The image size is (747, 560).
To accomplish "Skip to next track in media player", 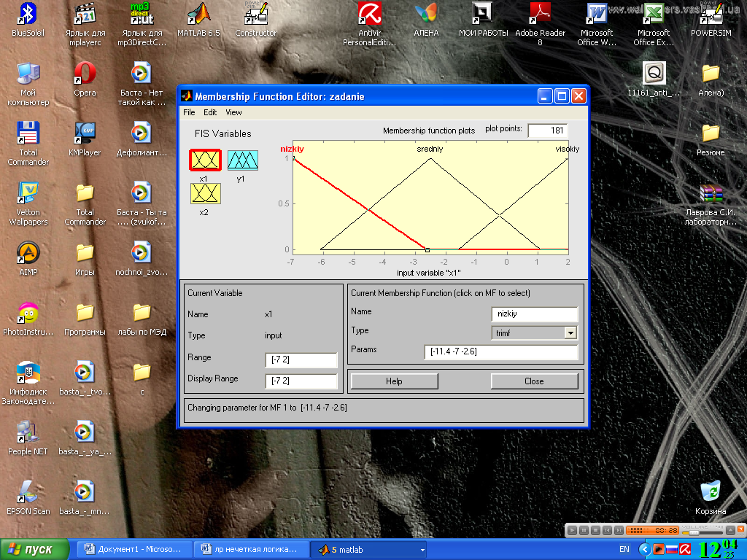I will pyautogui.click(x=619, y=531).
